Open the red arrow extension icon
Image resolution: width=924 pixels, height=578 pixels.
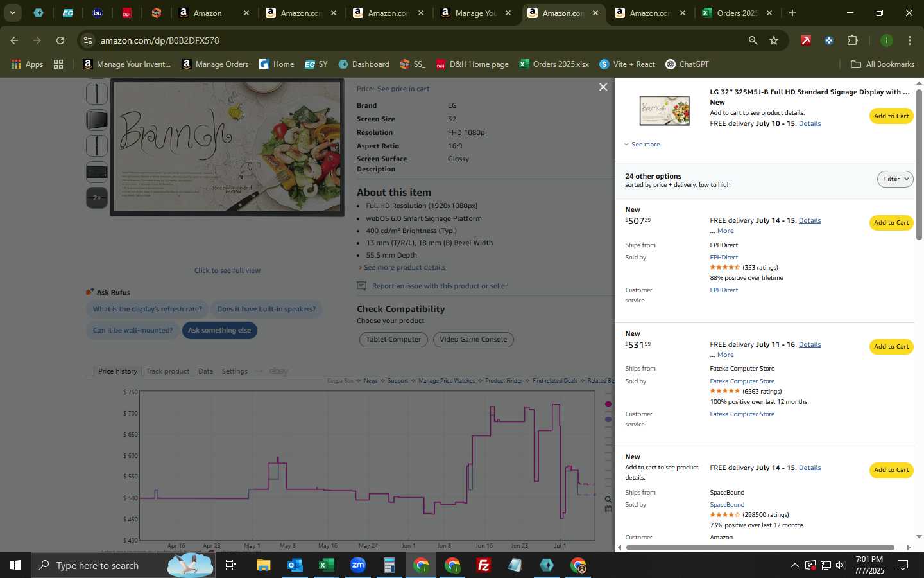click(806, 40)
